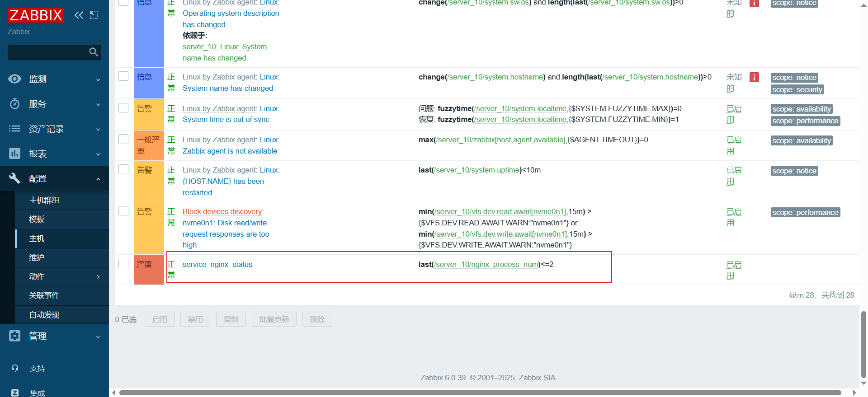Expand the 动作 submenu arrow

click(98, 277)
